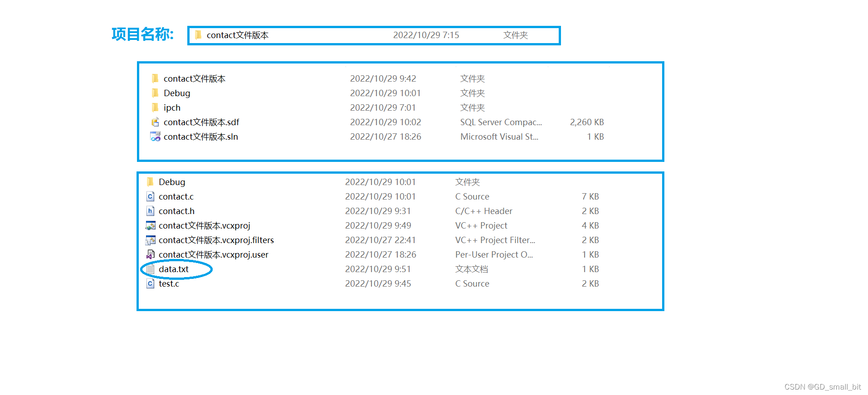
Task: Select the contact文件版本.sln file name
Action: point(201,137)
